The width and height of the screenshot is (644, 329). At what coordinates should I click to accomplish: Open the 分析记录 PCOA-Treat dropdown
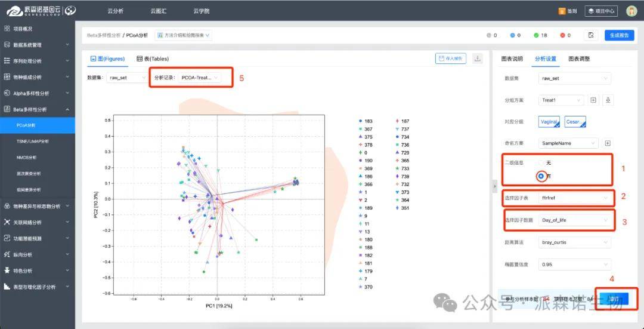tap(200, 78)
